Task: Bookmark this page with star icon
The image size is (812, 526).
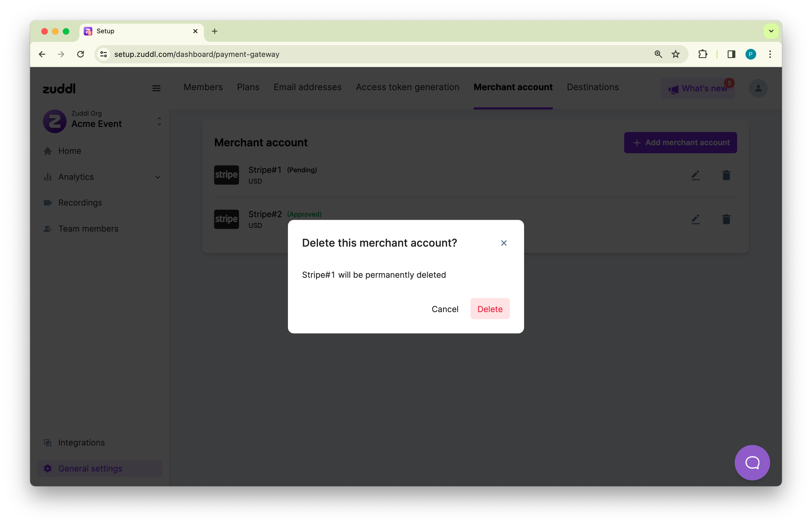Action: 675,54
